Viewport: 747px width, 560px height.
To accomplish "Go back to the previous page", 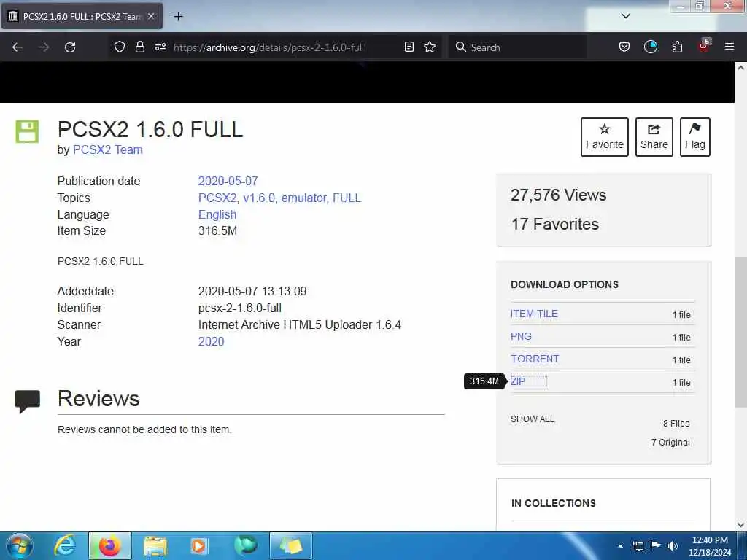I will click(18, 47).
